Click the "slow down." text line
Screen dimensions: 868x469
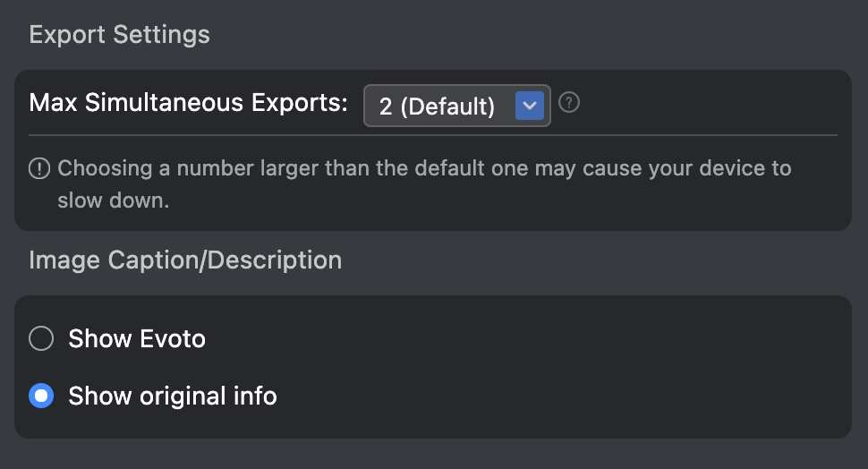pyautogui.click(x=113, y=200)
